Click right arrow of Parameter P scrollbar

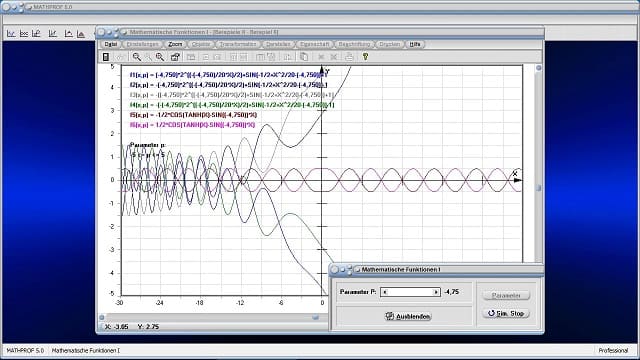click(436, 292)
